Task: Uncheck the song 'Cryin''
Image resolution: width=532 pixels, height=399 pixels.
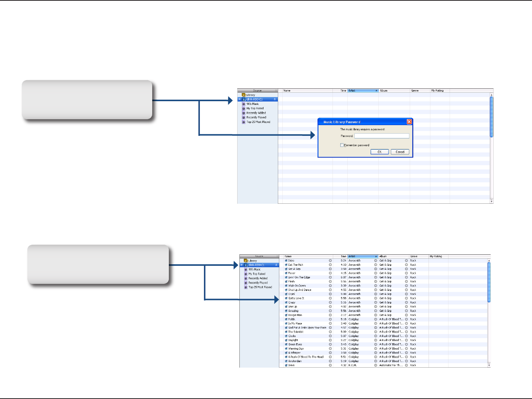Action: (286, 294)
